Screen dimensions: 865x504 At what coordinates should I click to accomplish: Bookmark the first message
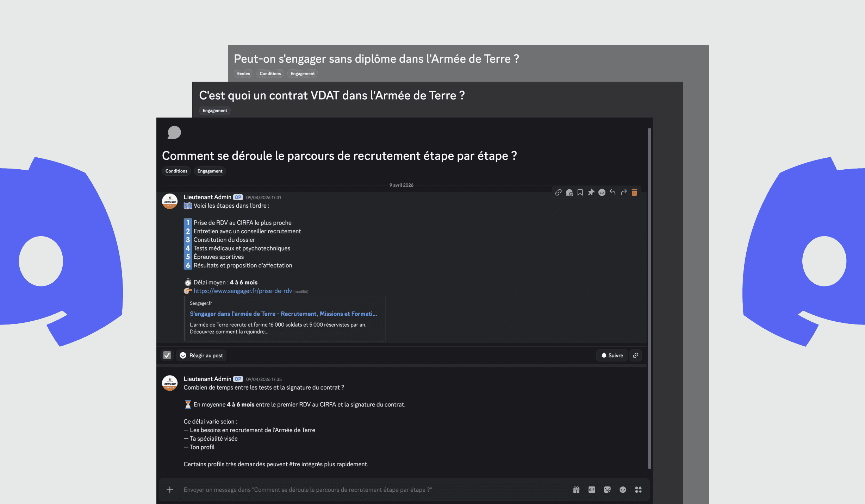(580, 193)
